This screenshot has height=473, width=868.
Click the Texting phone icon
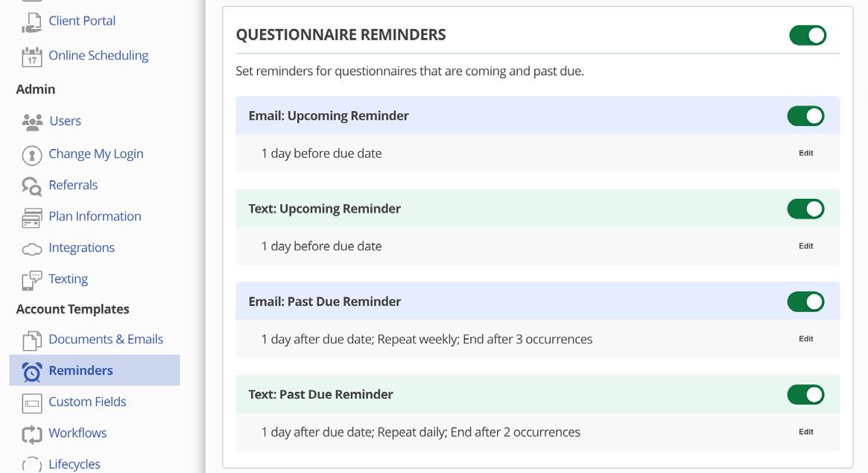click(x=31, y=280)
